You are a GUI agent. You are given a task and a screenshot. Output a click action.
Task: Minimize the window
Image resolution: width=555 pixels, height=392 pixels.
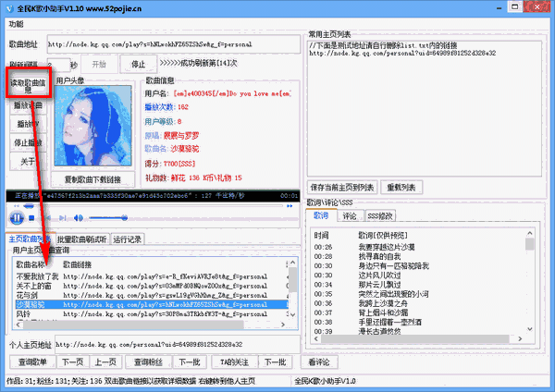(x=499, y=7)
